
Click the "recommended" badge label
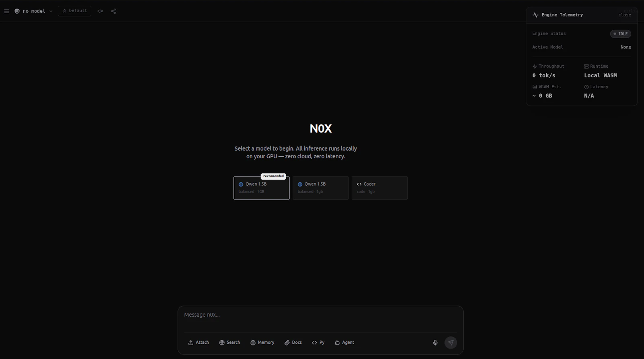(273, 176)
